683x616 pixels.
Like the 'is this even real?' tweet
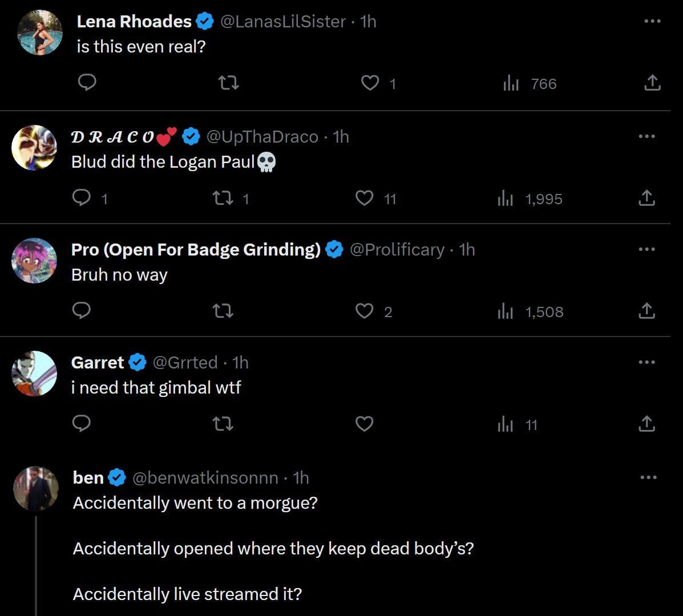tap(370, 83)
